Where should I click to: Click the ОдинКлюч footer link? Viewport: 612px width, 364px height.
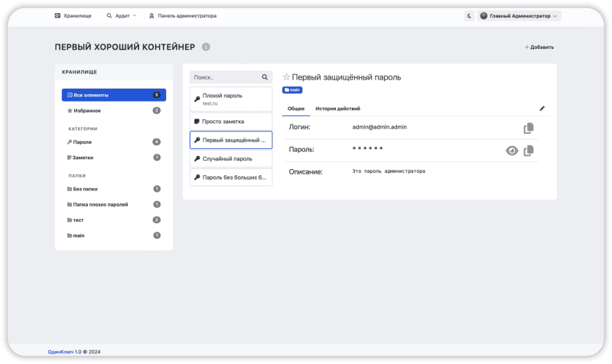[60, 352]
